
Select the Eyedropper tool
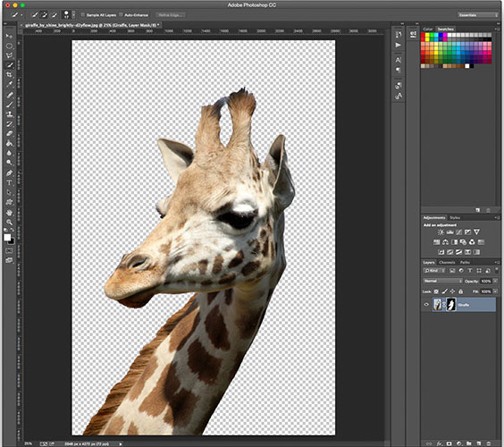tap(9, 85)
